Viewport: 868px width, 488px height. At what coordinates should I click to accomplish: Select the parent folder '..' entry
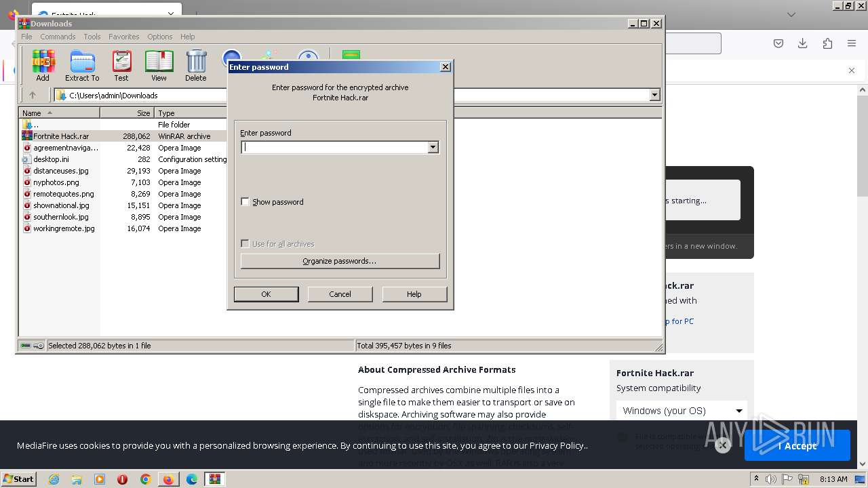pyautogui.click(x=31, y=125)
